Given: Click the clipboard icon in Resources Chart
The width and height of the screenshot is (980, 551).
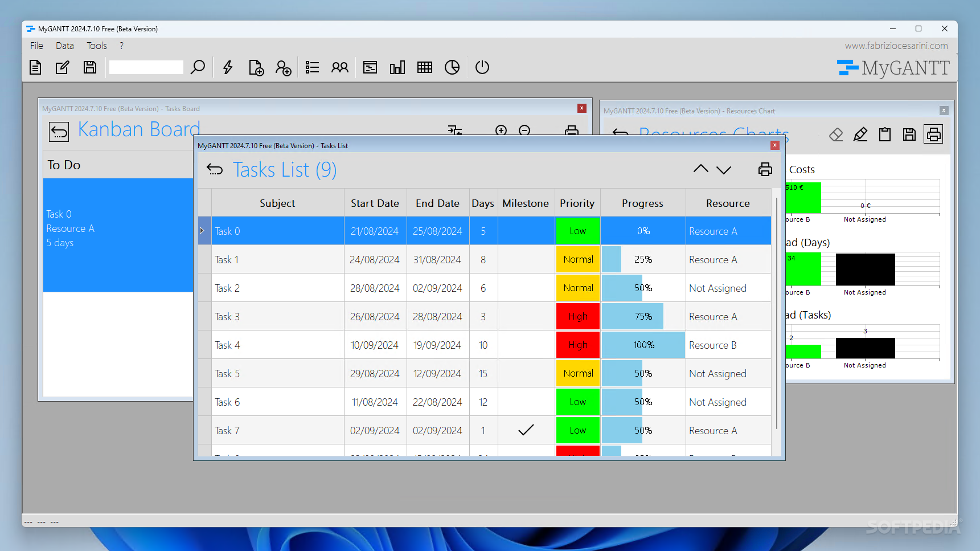Looking at the screenshot, I should [x=885, y=134].
